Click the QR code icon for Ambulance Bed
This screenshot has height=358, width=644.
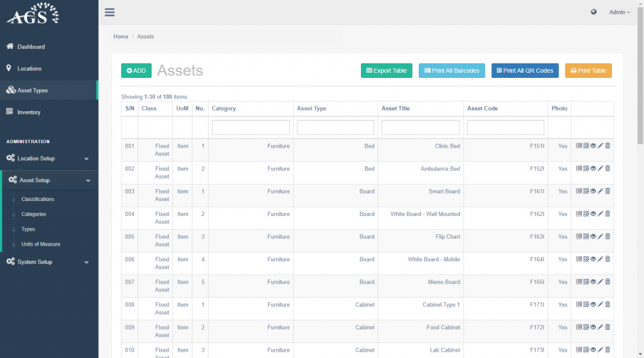(586, 168)
